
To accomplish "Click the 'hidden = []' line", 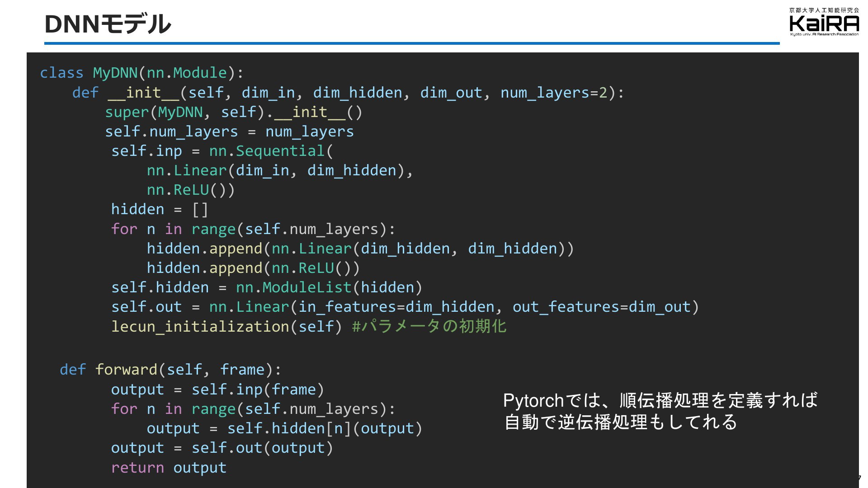I will tap(160, 209).
